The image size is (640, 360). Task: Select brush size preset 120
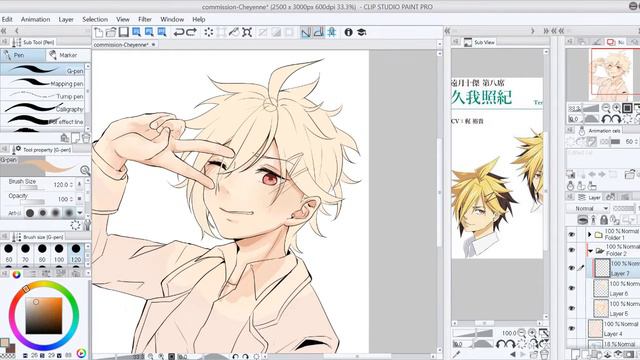pos(76,253)
